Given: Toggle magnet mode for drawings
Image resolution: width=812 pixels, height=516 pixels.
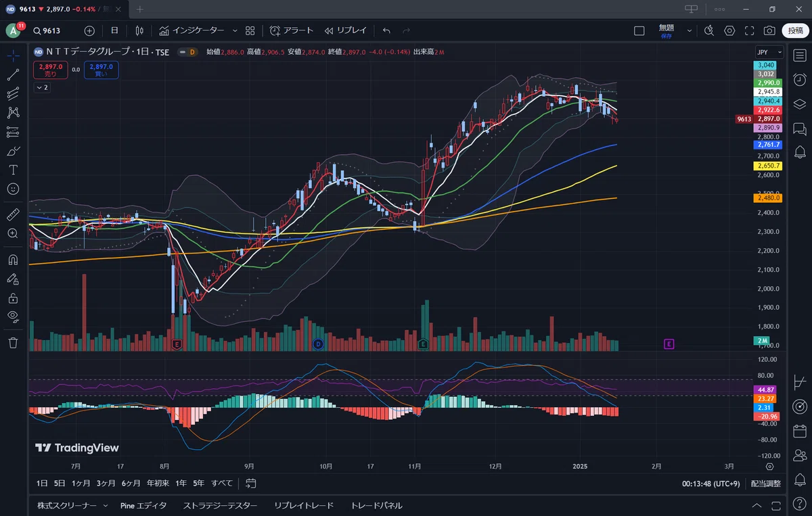Looking at the screenshot, I should (x=13, y=259).
